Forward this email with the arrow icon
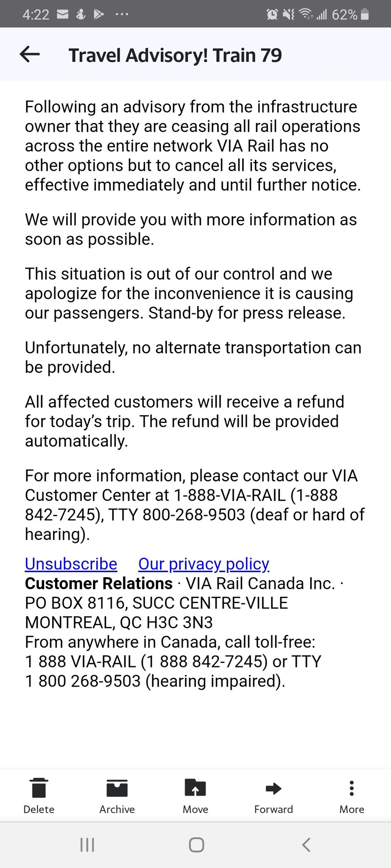This screenshot has width=391, height=868. pos(274,795)
